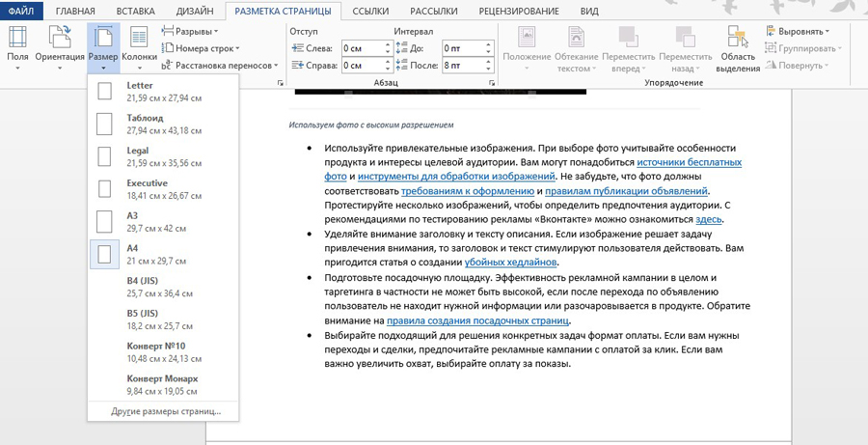Click the Переместить назад icon

click(686, 37)
